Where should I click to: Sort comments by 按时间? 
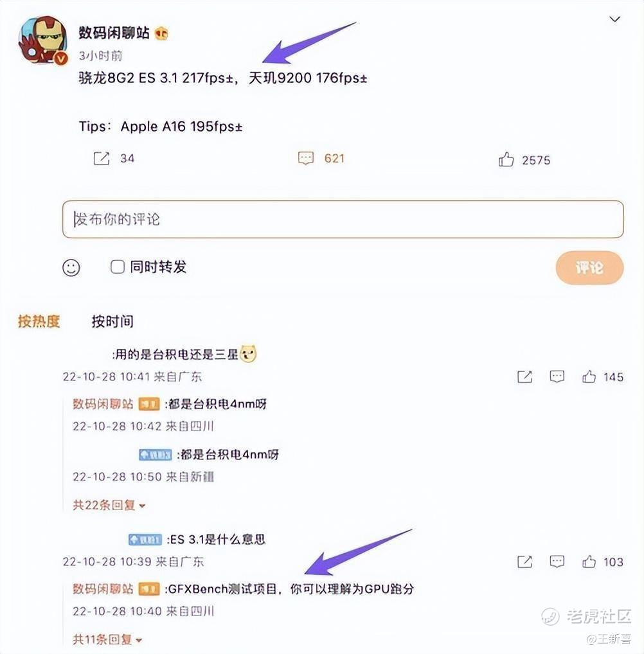[x=112, y=322]
